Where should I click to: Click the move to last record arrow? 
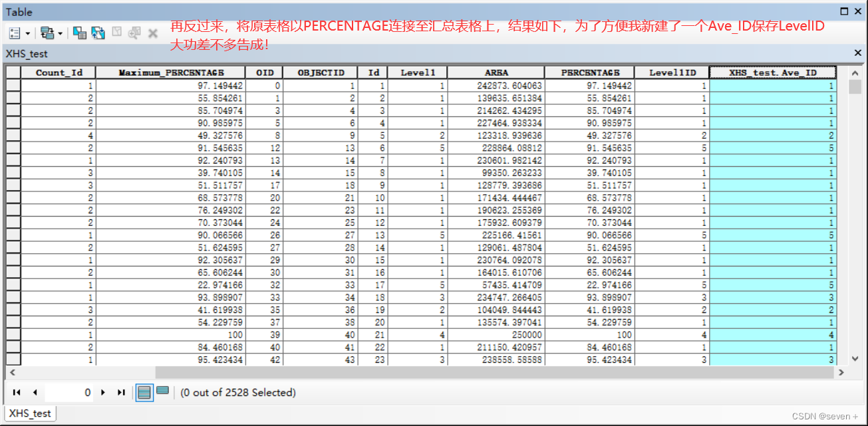(122, 392)
